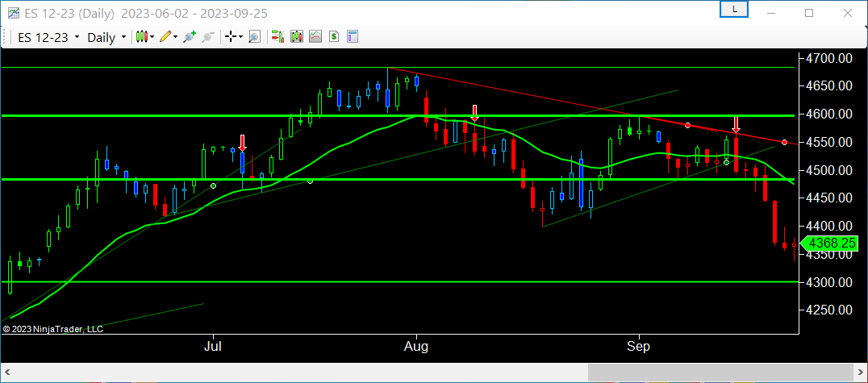Click the ES 12-23 (Daily) window title
868x383 pixels.
coord(146,13)
